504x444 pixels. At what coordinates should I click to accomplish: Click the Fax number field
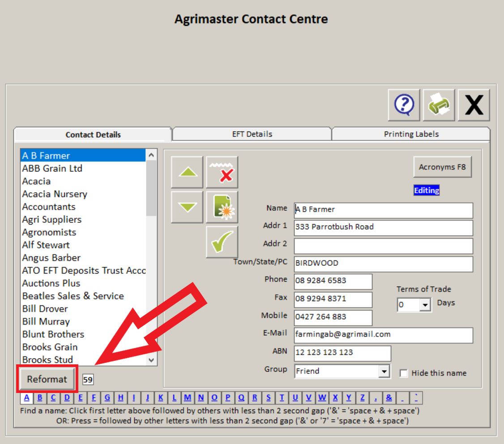point(333,299)
